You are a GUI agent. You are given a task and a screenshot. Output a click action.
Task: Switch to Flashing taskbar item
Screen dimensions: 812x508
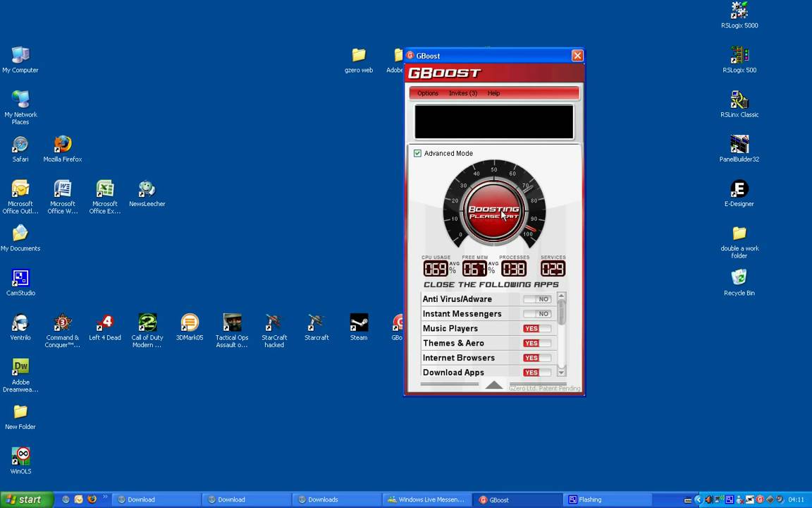click(607, 500)
